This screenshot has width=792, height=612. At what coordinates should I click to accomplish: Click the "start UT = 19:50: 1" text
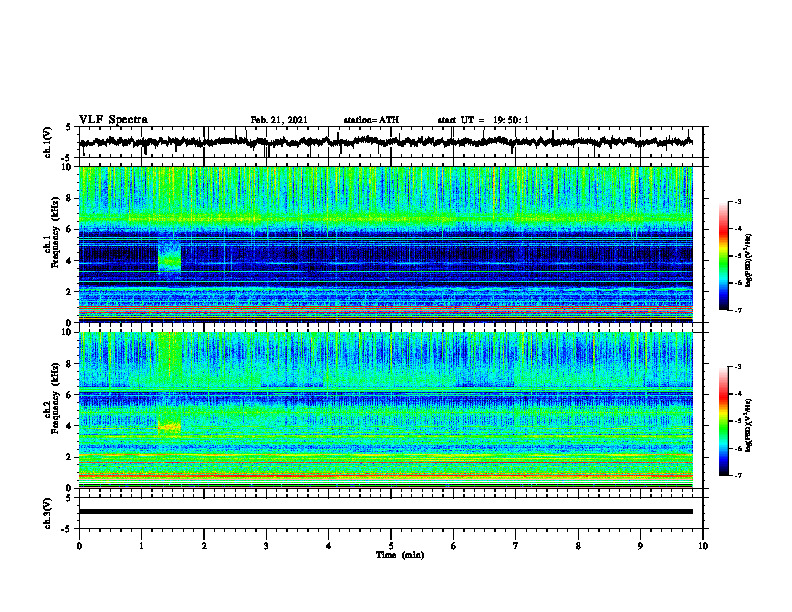pyautogui.click(x=483, y=120)
